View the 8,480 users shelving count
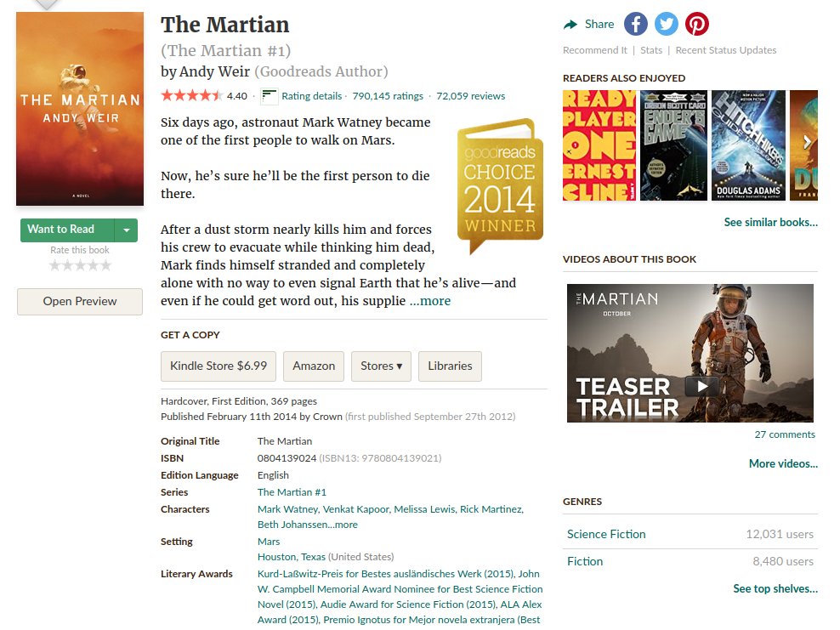The image size is (840, 630). 783,561
